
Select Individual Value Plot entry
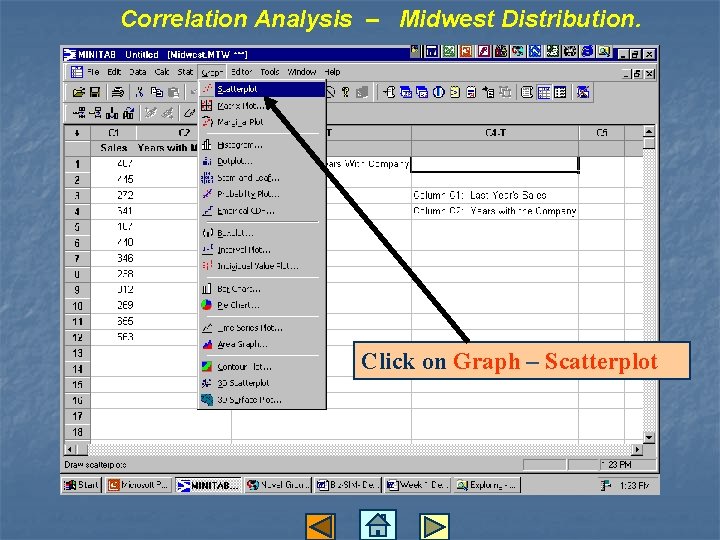(260, 266)
